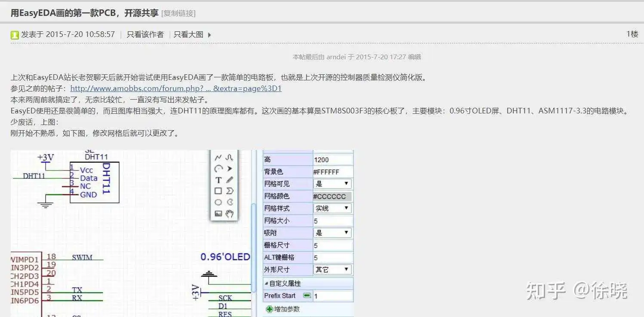The height and width of the screenshot is (317, 644).
Task: Open the 网格样式 dropdown
Action: pos(333,208)
